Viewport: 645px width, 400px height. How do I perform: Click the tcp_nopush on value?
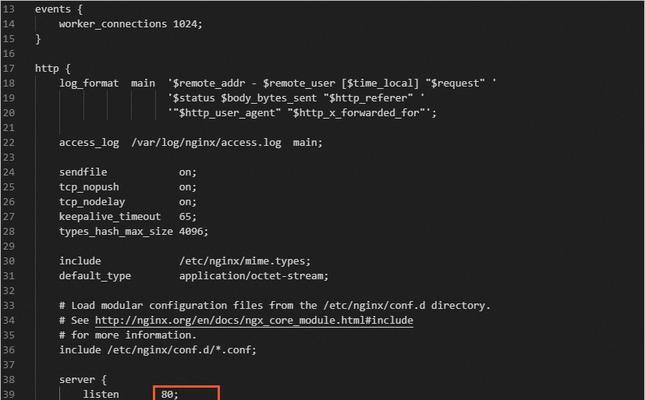click(188, 187)
